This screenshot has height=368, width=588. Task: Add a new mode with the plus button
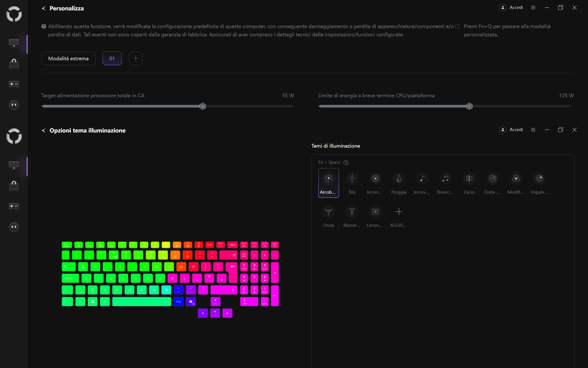[x=136, y=58]
